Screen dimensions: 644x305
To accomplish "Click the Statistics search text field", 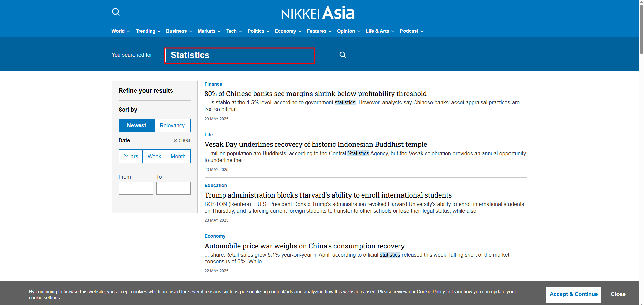I will [239, 55].
